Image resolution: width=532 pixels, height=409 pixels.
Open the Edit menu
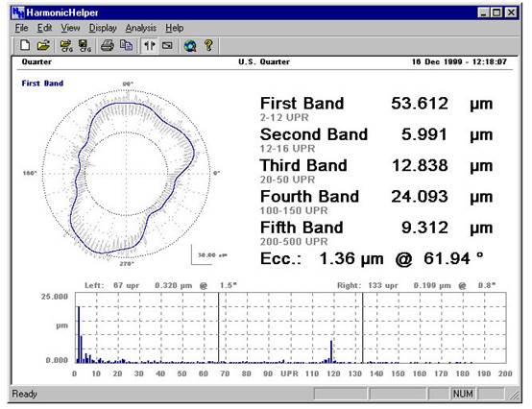coord(44,28)
